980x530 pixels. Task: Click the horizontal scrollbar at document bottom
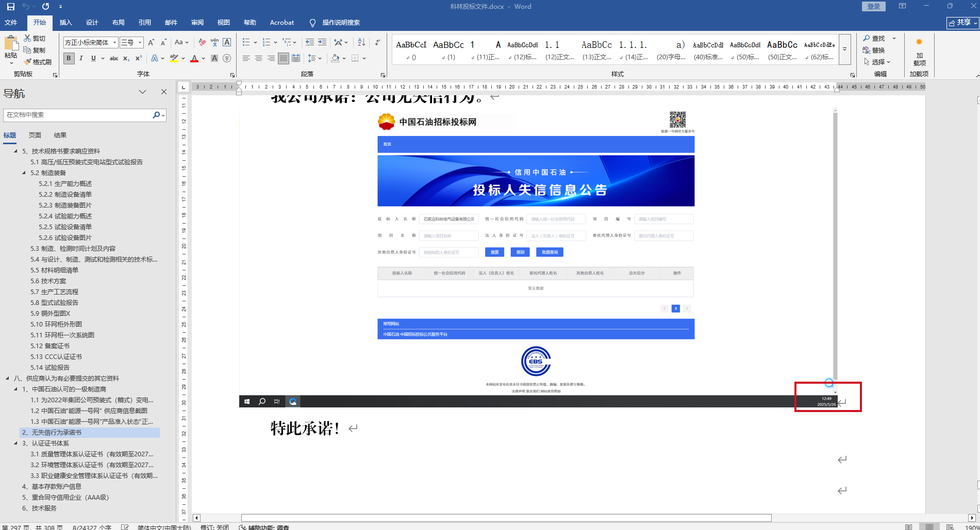(x=506, y=518)
